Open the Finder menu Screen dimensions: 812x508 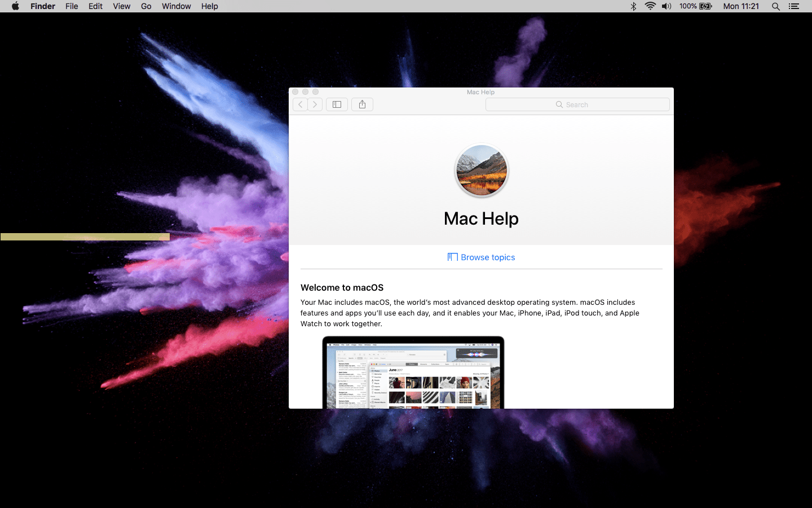[43, 6]
